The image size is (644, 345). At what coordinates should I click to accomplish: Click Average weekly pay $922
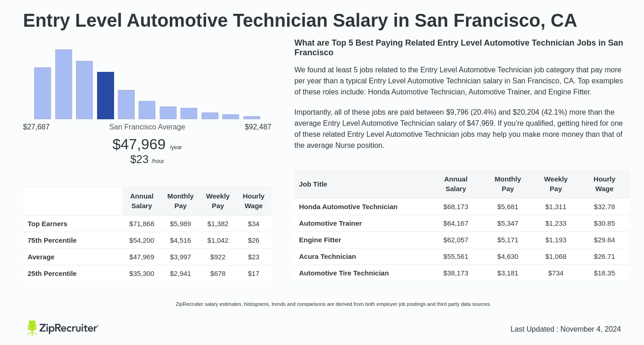click(x=218, y=257)
